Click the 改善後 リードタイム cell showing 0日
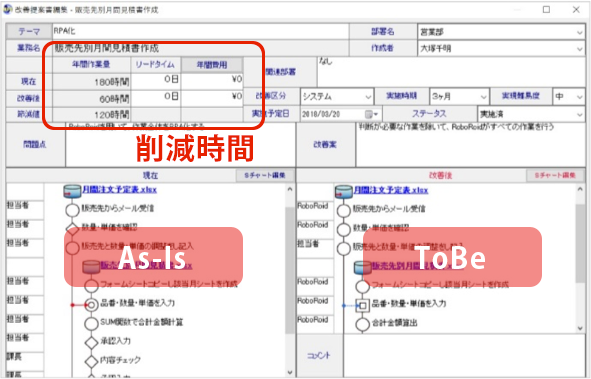Screen dimensions: 591x379 point(156,98)
